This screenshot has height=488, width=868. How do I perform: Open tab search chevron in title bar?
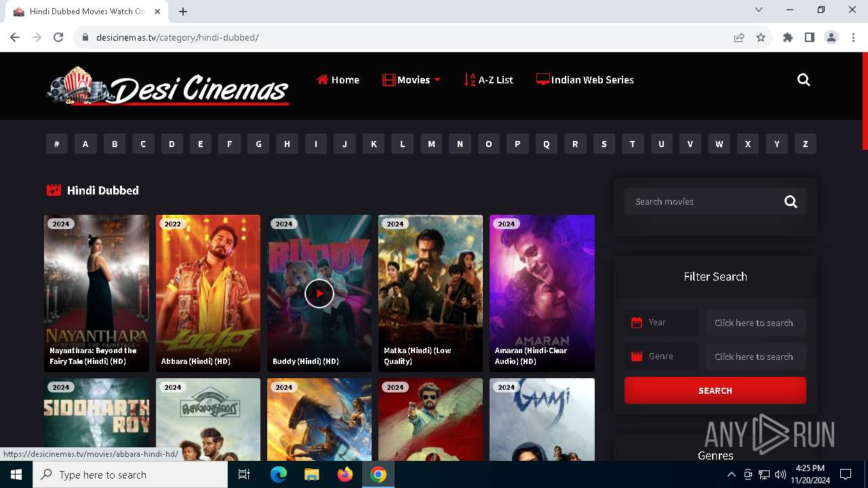pos(759,9)
